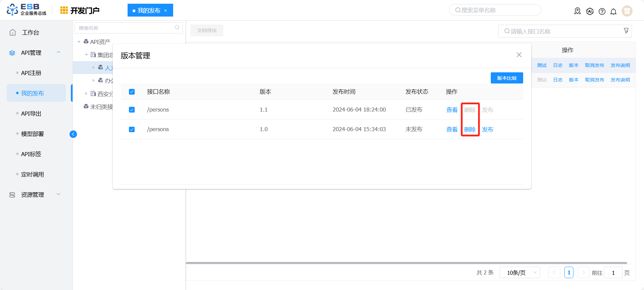Click 查看 for version 1.1
The height and width of the screenshot is (290, 644).
coord(452,110)
